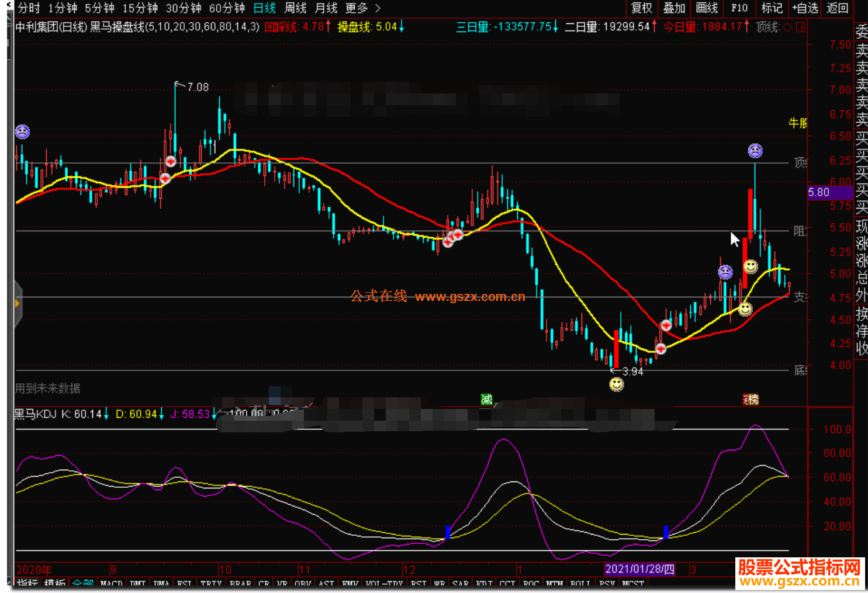The width and height of the screenshot is (868, 593).
Task: Add stock via +自选 button
Action: 805,8
